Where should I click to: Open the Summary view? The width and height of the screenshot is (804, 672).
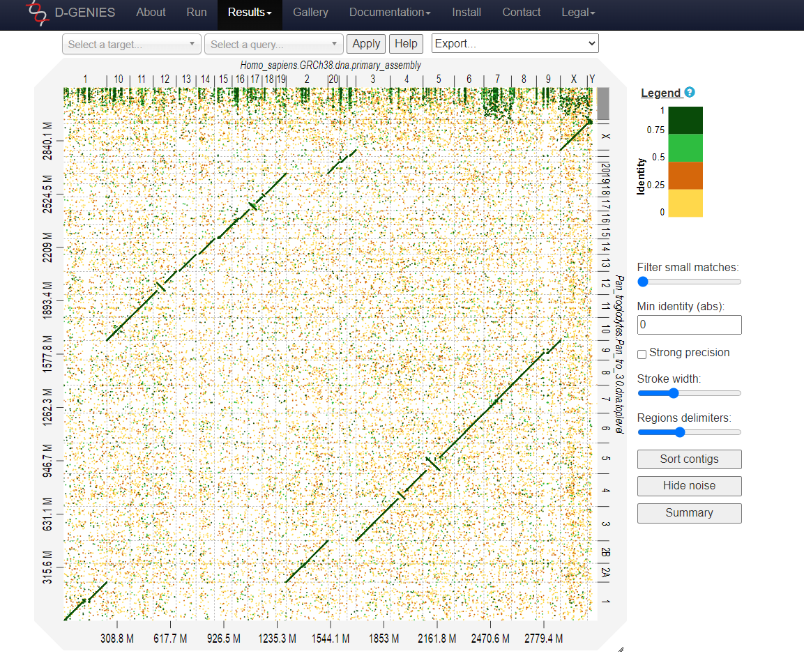tap(689, 513)
